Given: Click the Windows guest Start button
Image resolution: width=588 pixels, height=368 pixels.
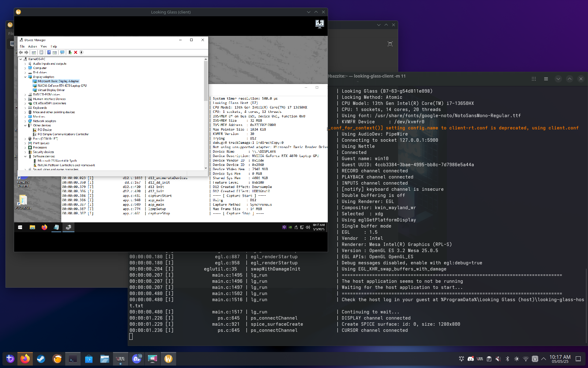Looking at the screenshot, I should (20, 227).
